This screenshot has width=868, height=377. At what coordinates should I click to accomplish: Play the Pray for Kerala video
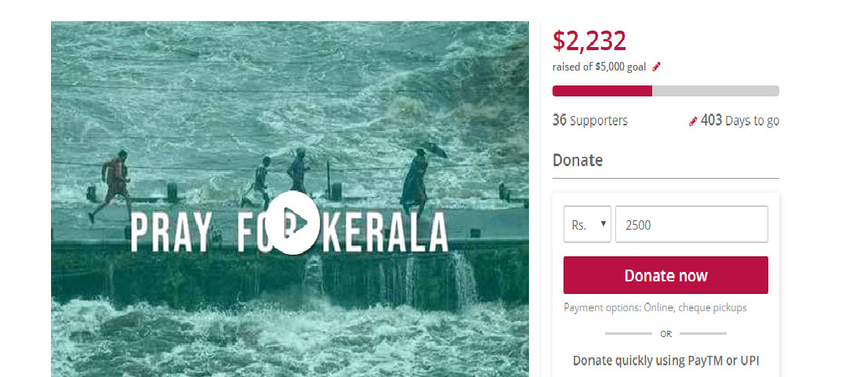point(296,223)
